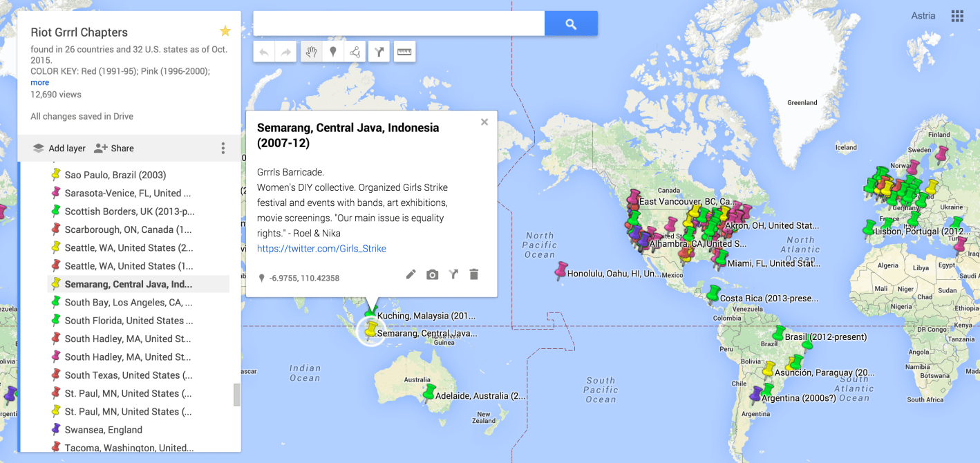Open the Girls_Strike Twitter link
The image size is (980, 463).
click(323, 247)
